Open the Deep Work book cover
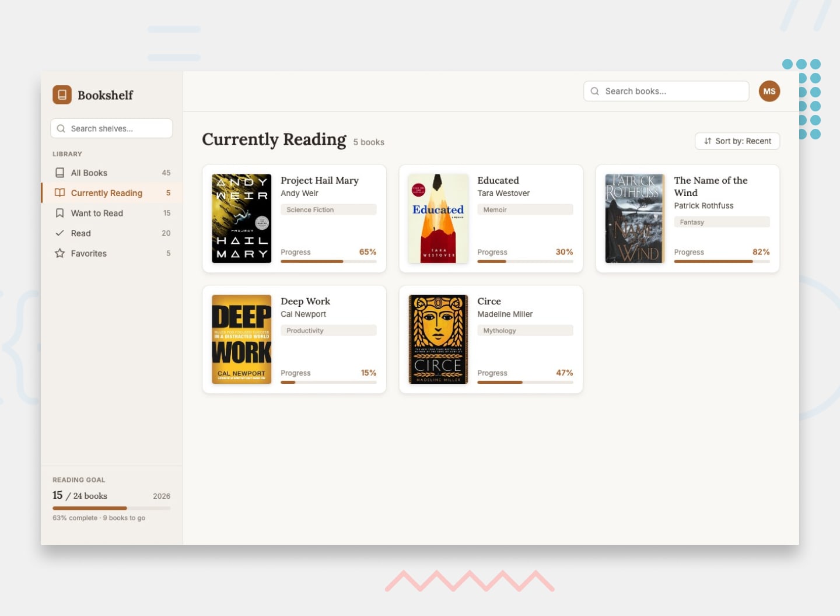Viewport: 840px width, 616px height. pos(242,339)
